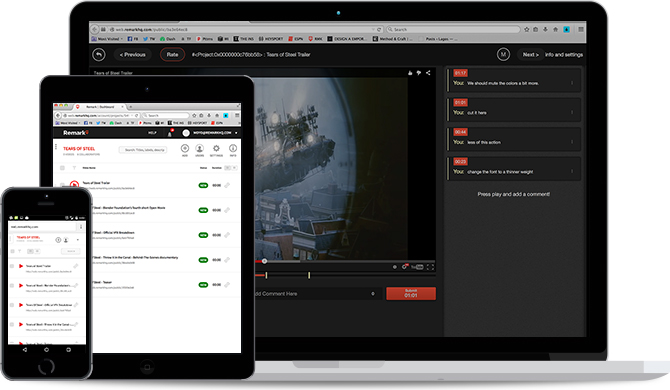Open options for the 00:23 comment
Screen dimensions: 670x390
[572, 171]
